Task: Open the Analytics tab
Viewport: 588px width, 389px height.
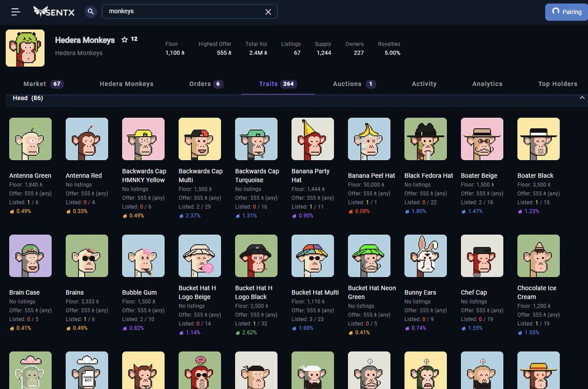Action: coord(487,84)
